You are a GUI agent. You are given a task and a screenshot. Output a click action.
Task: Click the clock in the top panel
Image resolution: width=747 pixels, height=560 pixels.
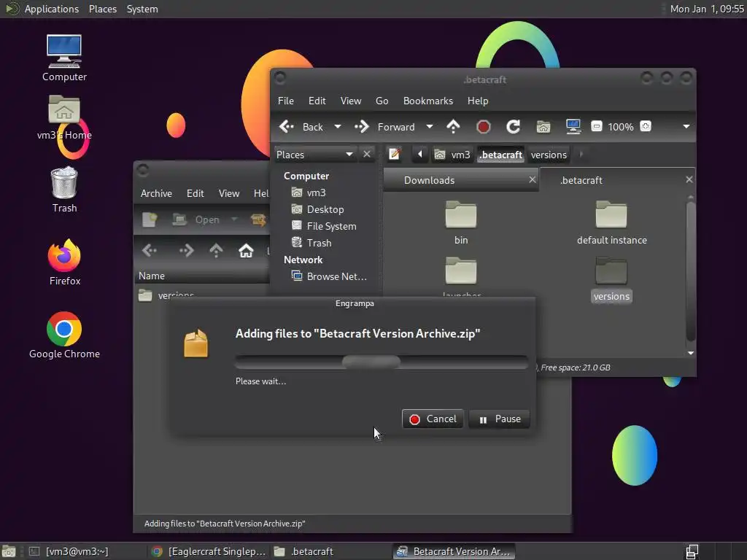pos(706,9)
